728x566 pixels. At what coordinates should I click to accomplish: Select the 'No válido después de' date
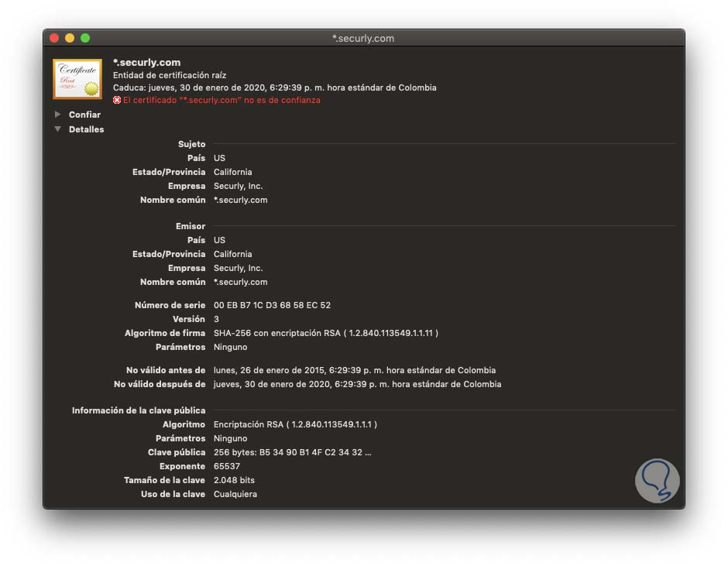click(358, 385)
